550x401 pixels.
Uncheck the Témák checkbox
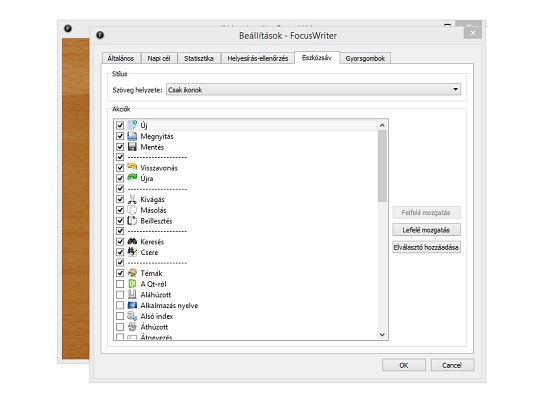tap(120, 273)
